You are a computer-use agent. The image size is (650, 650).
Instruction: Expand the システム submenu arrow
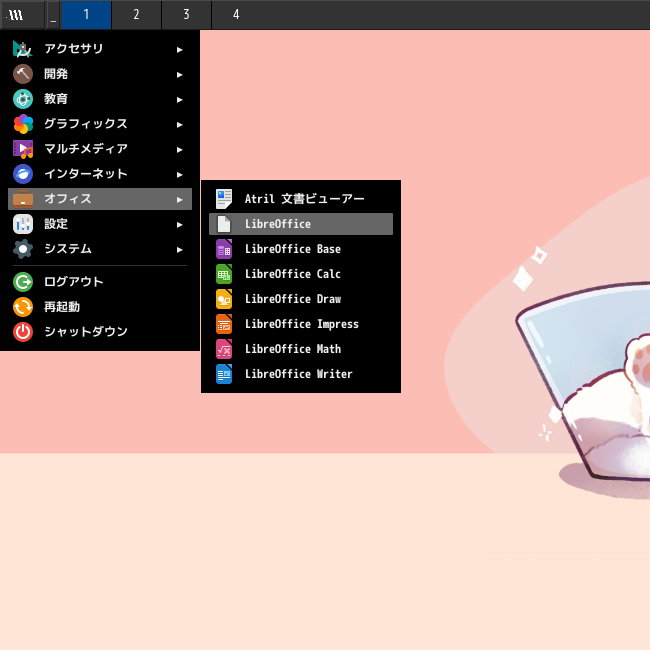pyautogui.click(x=179, y=250)
